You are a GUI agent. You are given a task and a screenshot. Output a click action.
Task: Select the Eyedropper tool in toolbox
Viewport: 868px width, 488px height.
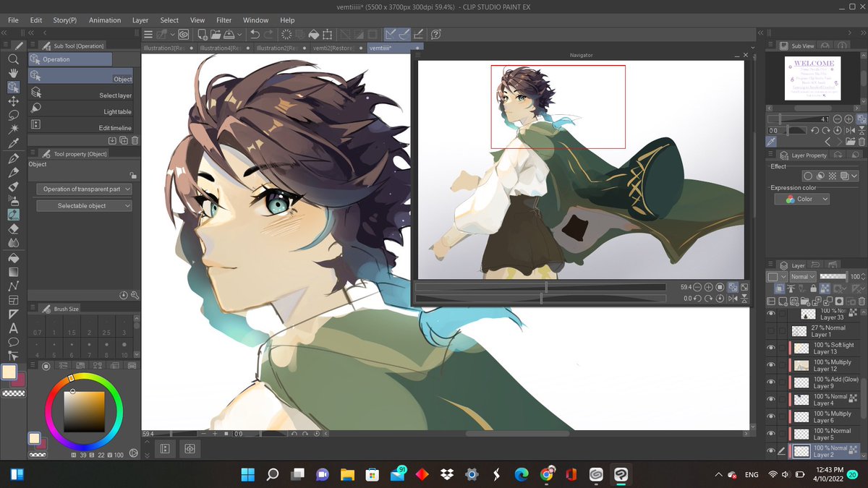tap(13, 142)
